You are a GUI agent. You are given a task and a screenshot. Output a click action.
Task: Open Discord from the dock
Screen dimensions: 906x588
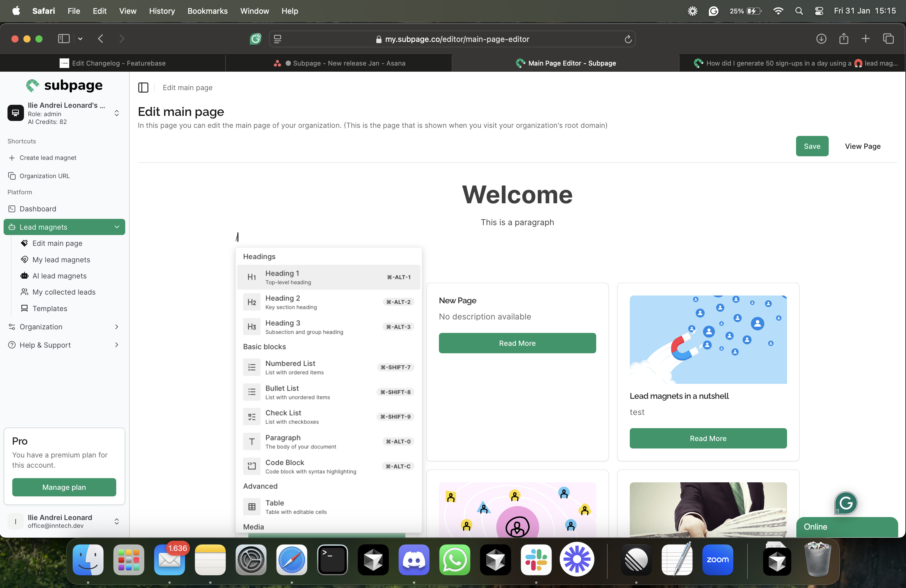coord(414,560)
